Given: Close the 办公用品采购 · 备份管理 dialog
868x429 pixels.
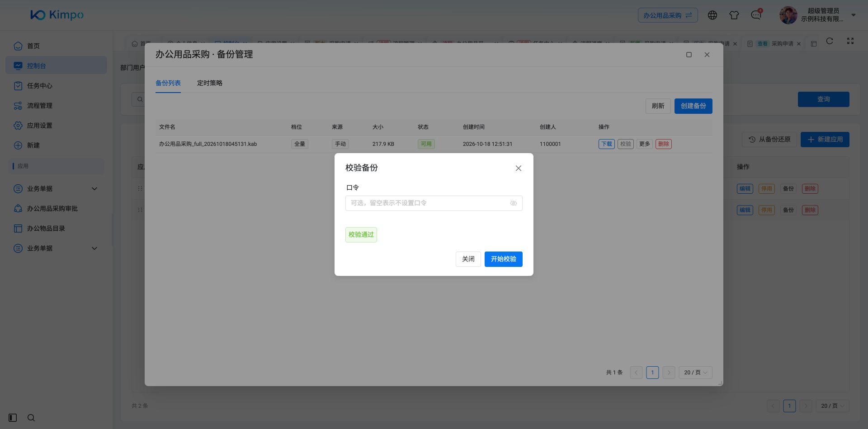Looking at the screenshot, I should (x=707, y=55).
